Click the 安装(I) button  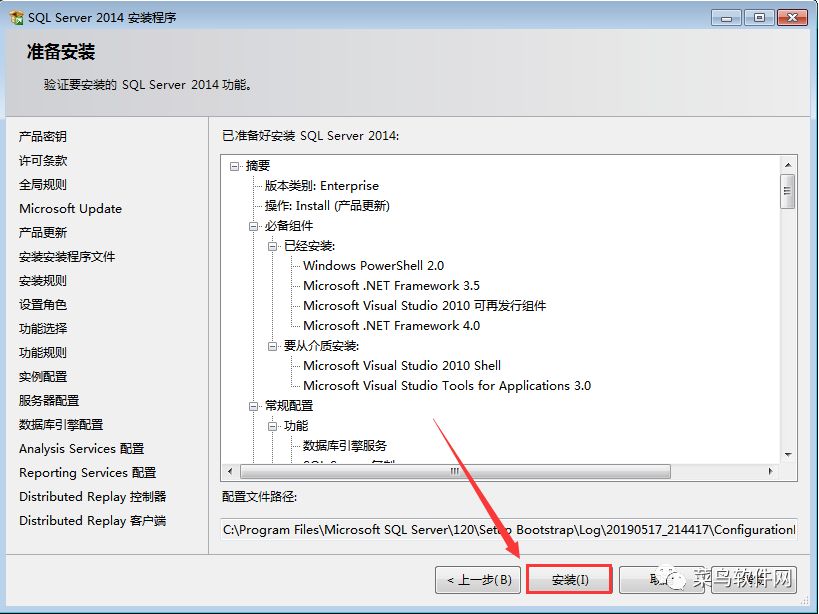point(568,579)
